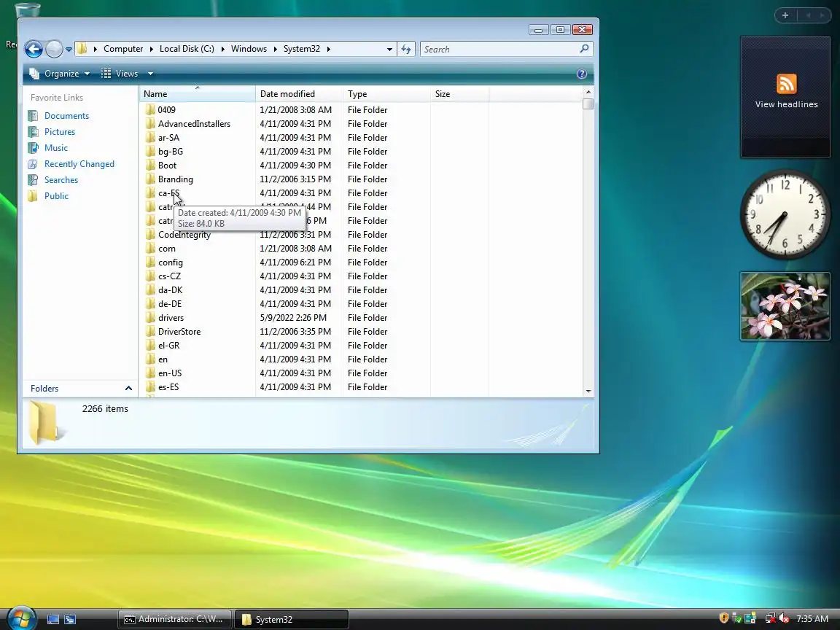Open Recently Changed favorite link

[x=79, y=164]
